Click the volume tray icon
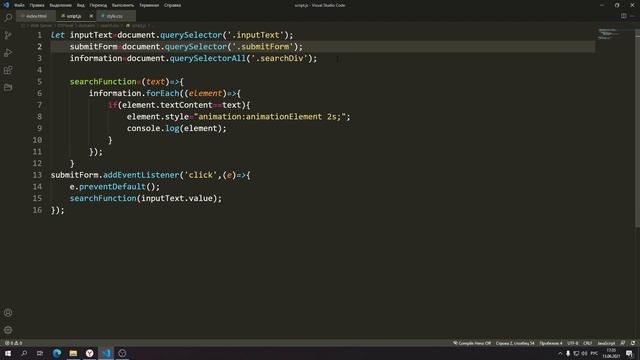The image size is (640, 360). coord(584,353)
